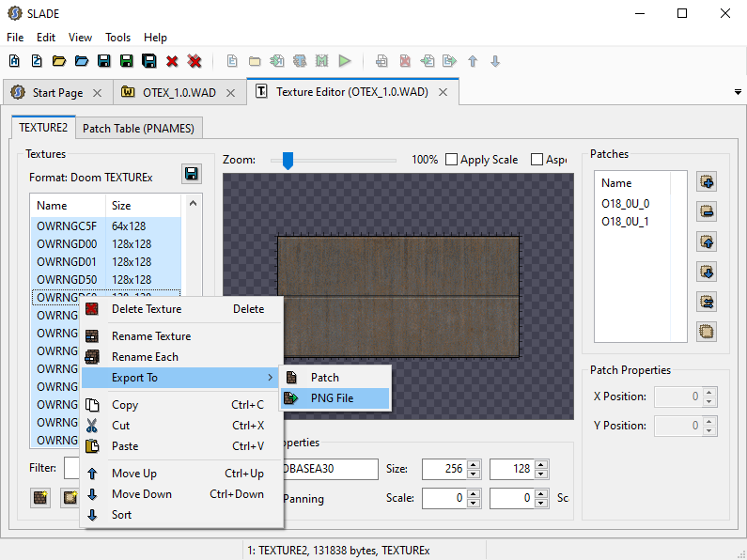Open the Tools menu
This screenshot has height=560, width=747.
point(117,38)
